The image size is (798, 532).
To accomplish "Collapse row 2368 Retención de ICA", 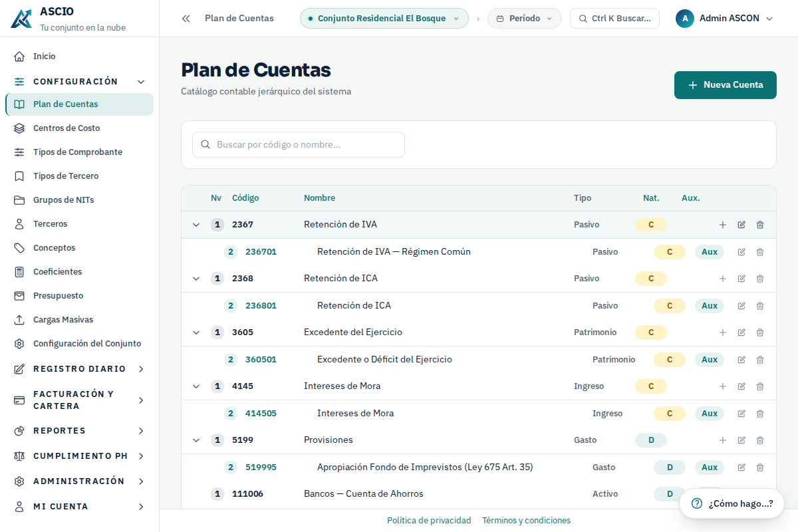I will click(196, 279).
